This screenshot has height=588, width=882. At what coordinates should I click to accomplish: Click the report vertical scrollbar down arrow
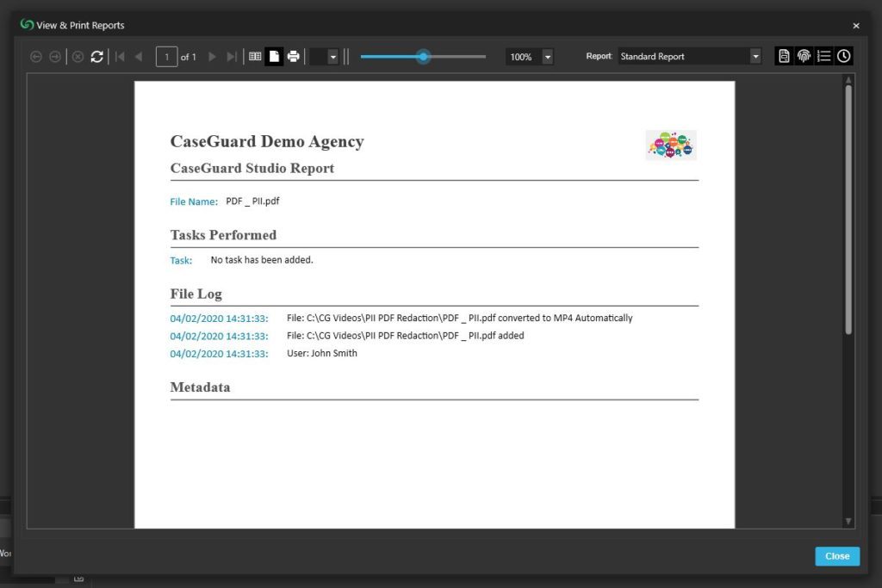[848, 522]
